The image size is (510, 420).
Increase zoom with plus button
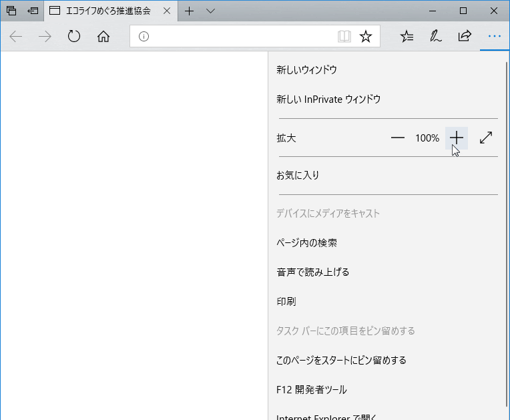point(457,138)
